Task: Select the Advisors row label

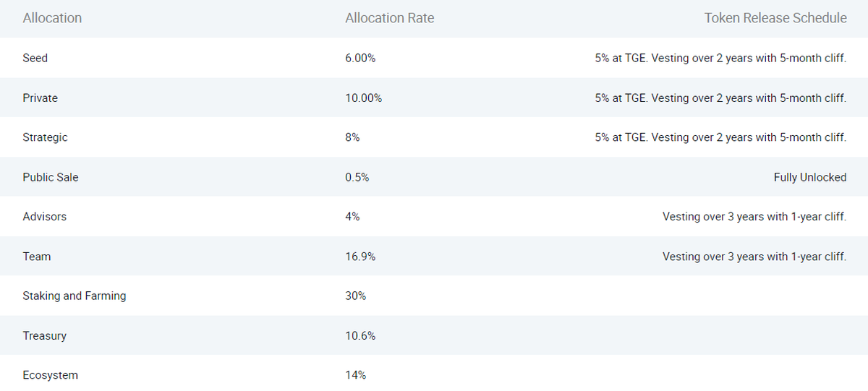Action: tap(45, 217)
